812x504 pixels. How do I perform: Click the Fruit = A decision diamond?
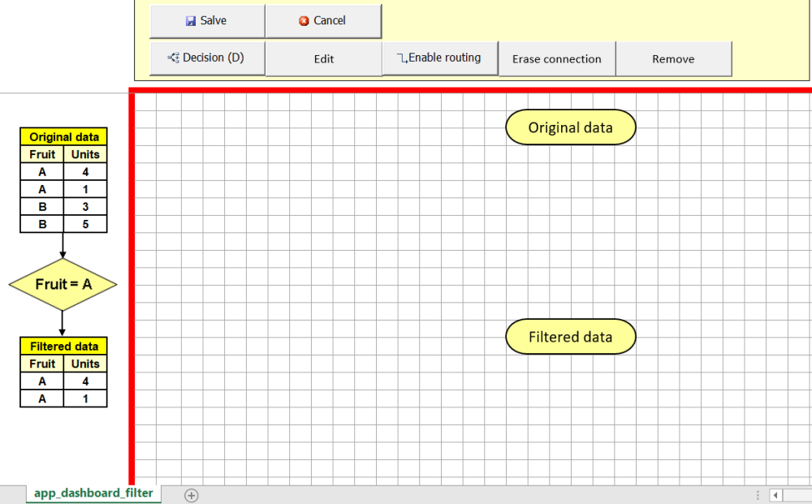[63, 285]
